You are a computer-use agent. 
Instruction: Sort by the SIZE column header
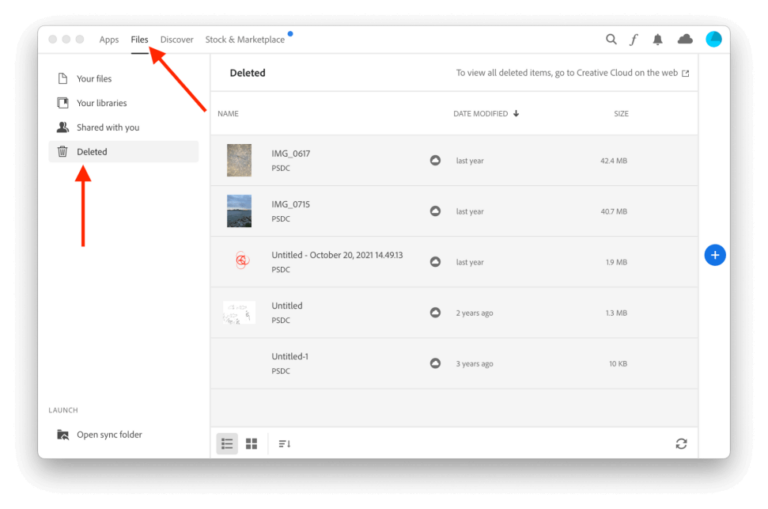click(621, 114)
